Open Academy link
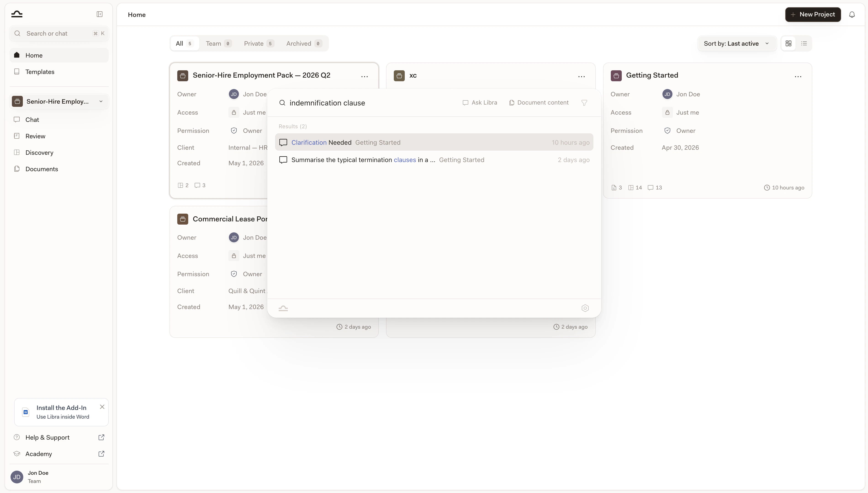The height and width of the screenshot is (493, 868). pyautogui.click(x=59, y=454)
